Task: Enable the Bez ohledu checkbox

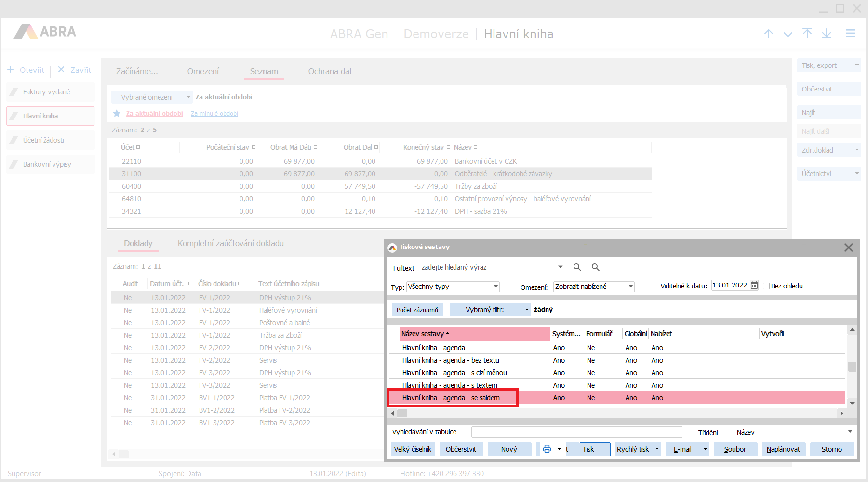Action: [766, 286]
